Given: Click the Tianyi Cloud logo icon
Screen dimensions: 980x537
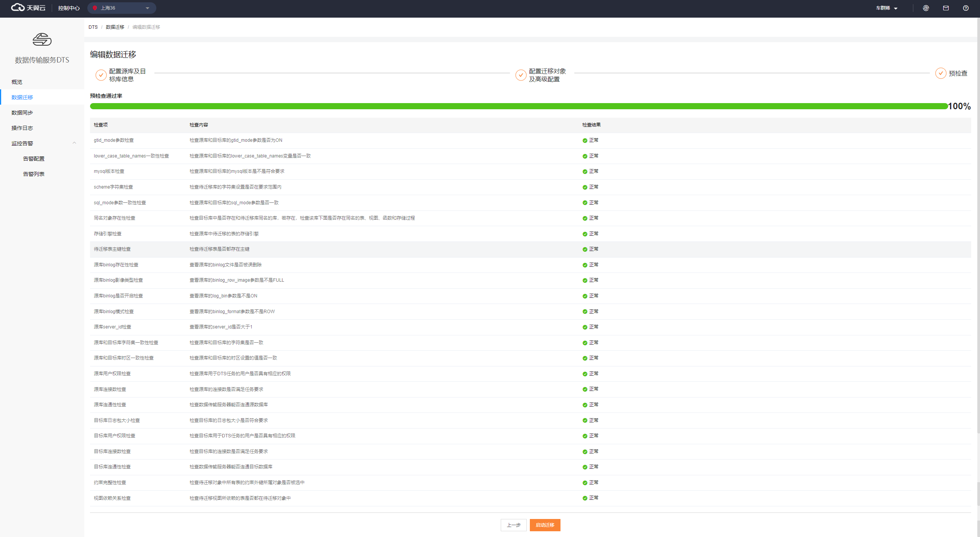Looking at the screenshot, I should 18,8.
